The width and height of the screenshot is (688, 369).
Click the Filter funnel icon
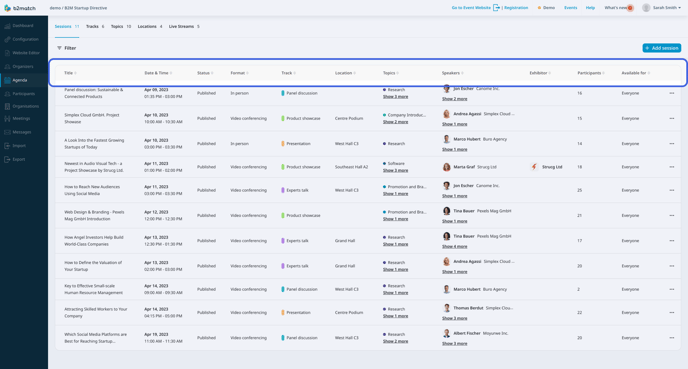click(59, 48)
